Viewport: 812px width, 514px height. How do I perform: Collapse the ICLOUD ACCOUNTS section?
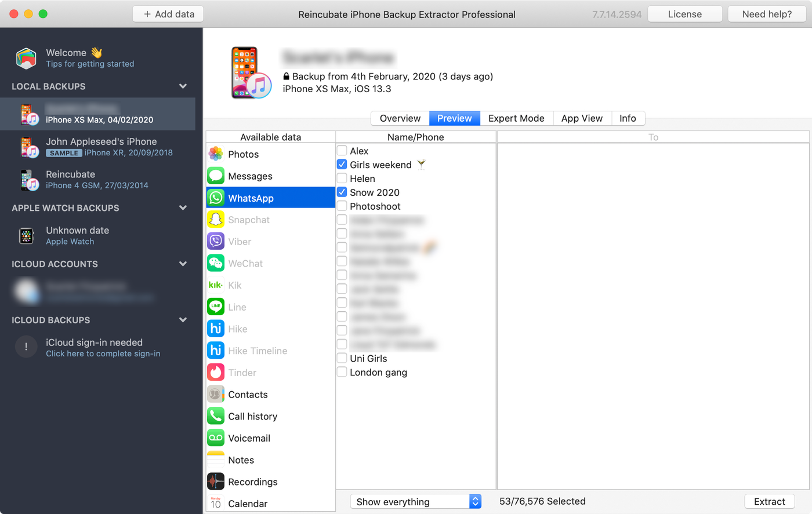(183, 264)
